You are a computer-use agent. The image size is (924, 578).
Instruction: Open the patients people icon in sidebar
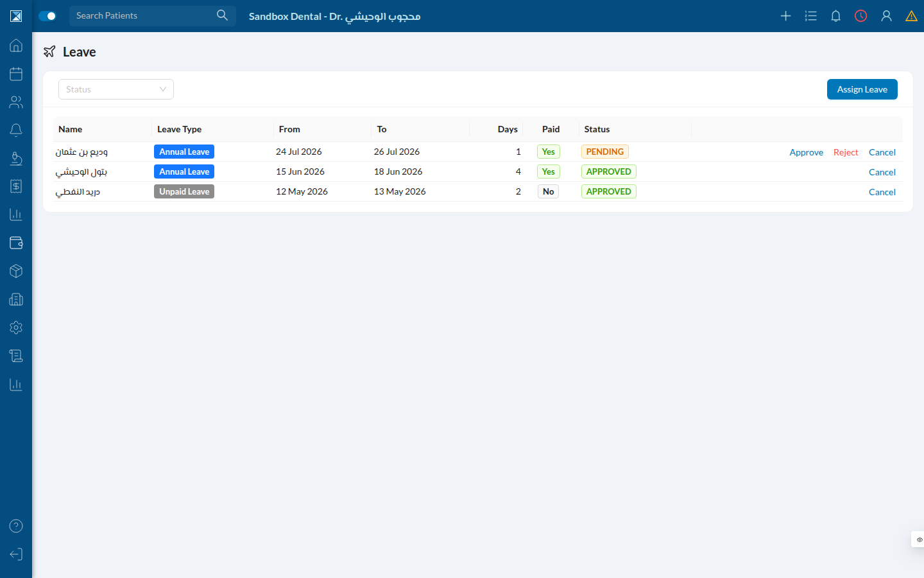click(16, 102)
